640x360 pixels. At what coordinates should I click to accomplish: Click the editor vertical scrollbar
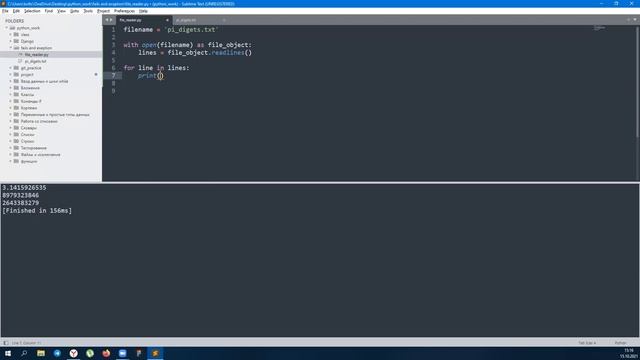pos(637,82)
